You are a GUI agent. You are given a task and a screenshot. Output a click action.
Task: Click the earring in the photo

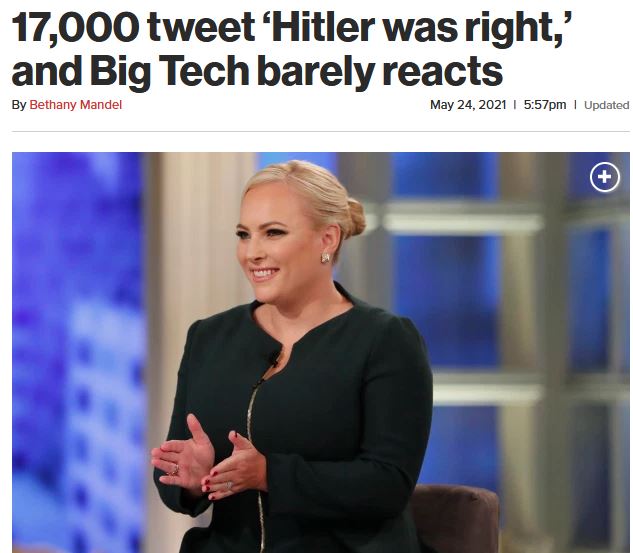coord(325,258)
